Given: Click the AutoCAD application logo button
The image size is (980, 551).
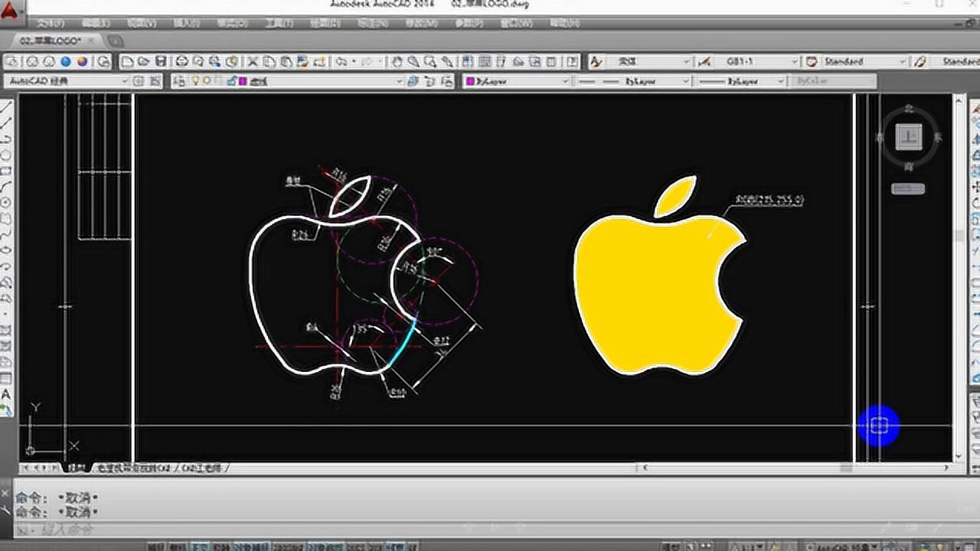Looking at the screenshot, I should coord(11,11).
